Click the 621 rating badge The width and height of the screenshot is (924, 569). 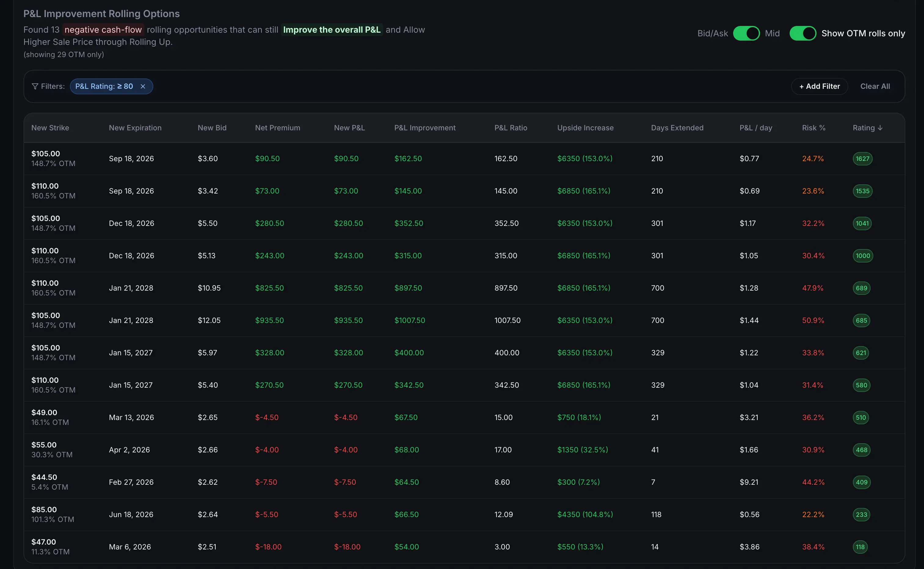point(861,353)
